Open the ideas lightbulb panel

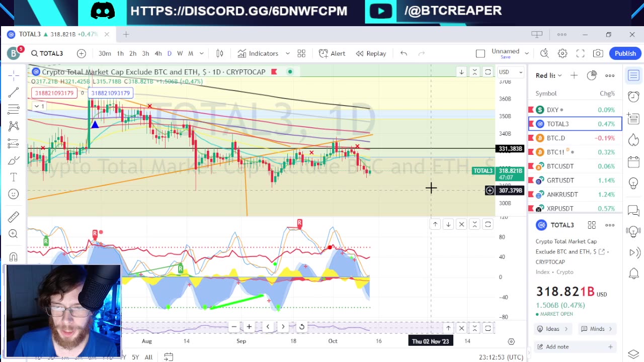[633, 184]
